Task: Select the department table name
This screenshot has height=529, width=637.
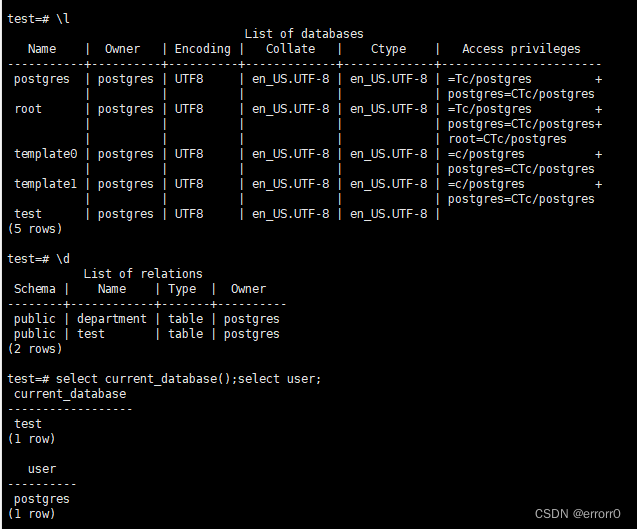Action: tap(112, 319)
